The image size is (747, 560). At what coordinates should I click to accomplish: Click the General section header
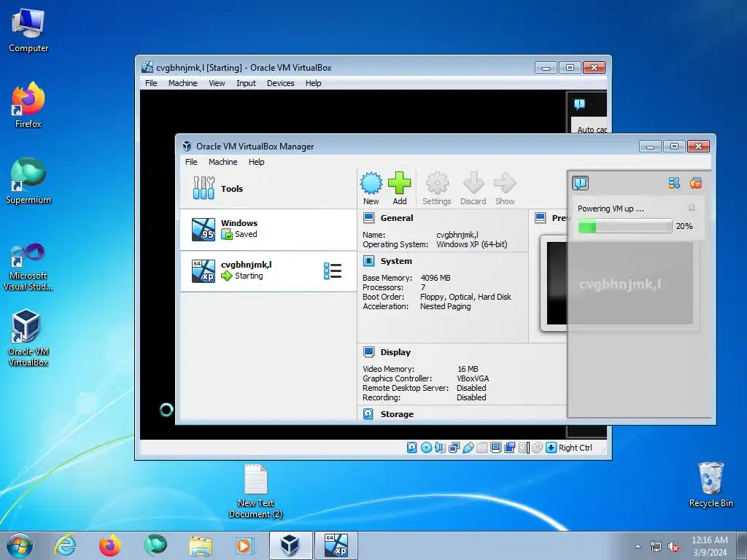pyautogui.click(x=396, y=218)
